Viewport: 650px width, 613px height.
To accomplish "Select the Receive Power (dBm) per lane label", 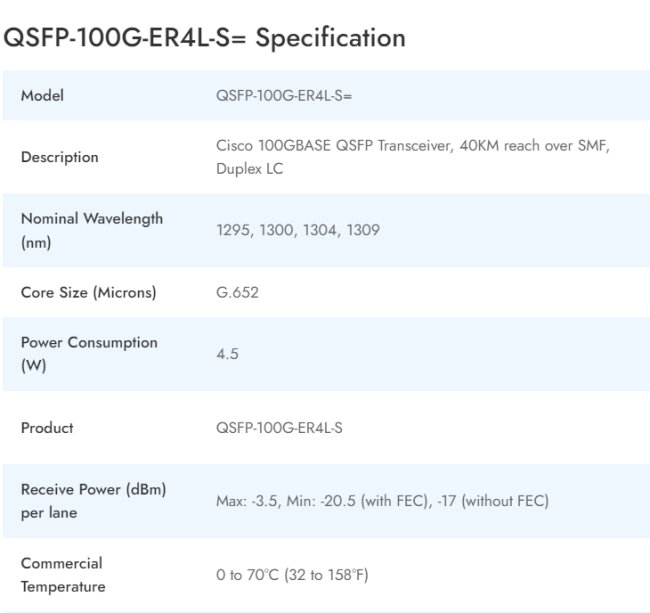I will tap(93, 500).
